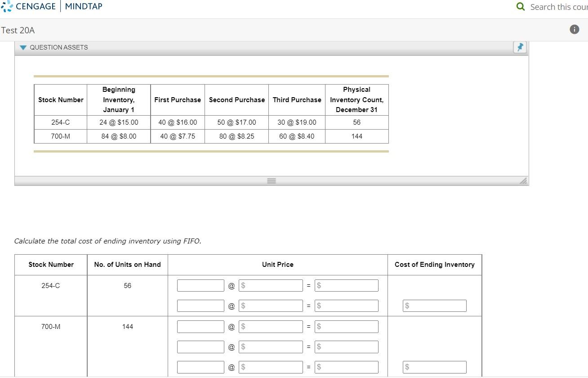588x378 pixels.
Task: Click the second quantity box for 254-C
Action: [200, 306]
